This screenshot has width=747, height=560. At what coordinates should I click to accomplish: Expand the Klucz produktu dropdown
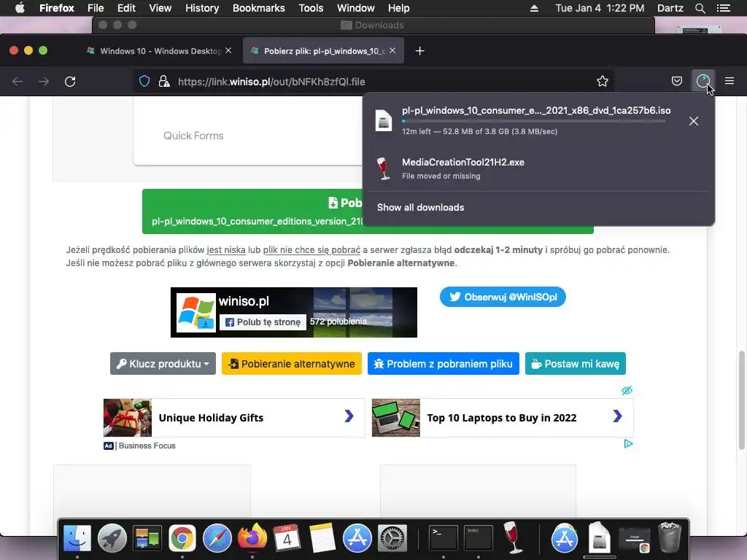point(163,364)
